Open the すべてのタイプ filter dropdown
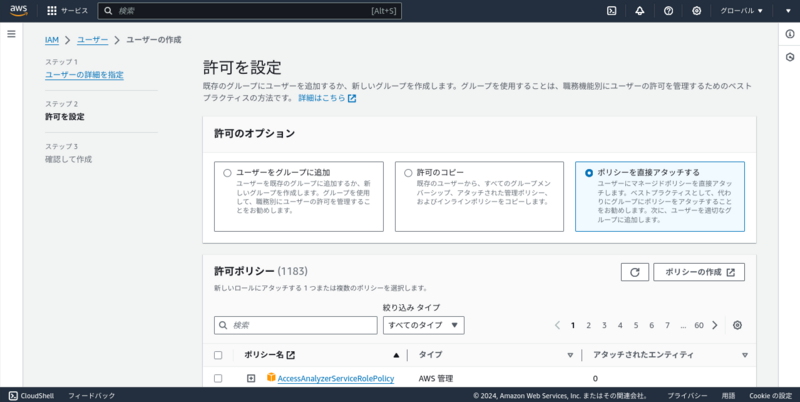Screen dimensions: 800x402 click(423, 325)
